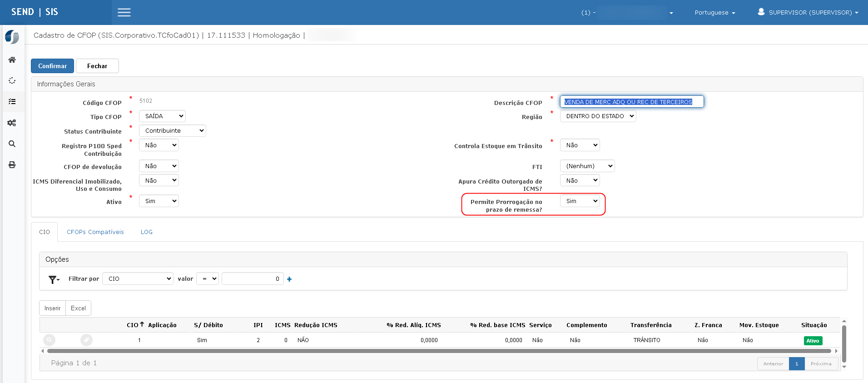Open the company (1) selector dropdown

(627, 13)
